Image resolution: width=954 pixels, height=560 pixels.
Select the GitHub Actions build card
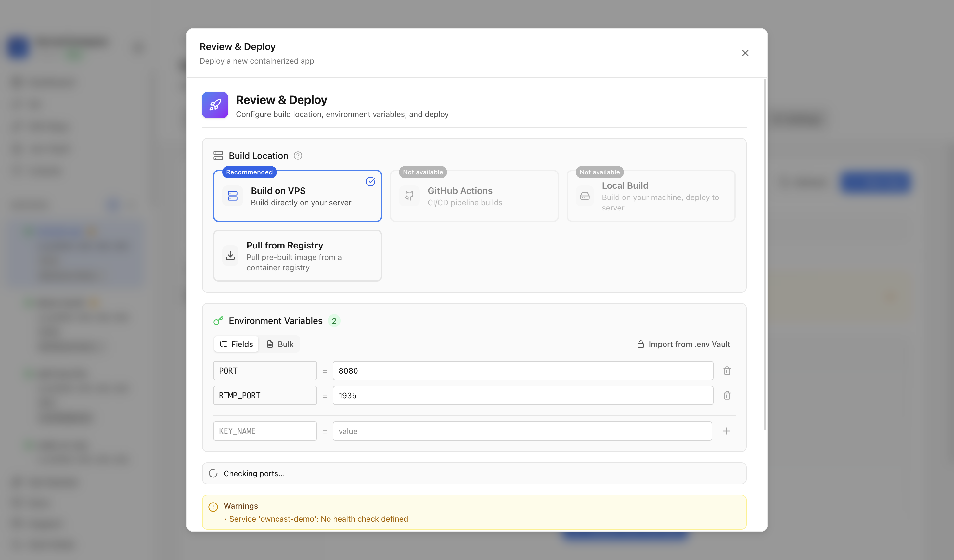tap(474, 196)
